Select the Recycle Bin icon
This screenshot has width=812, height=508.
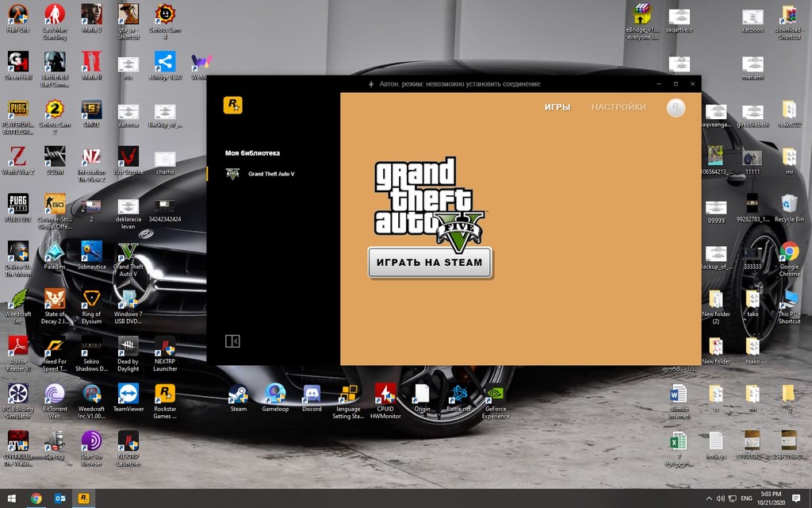[789, 209]
